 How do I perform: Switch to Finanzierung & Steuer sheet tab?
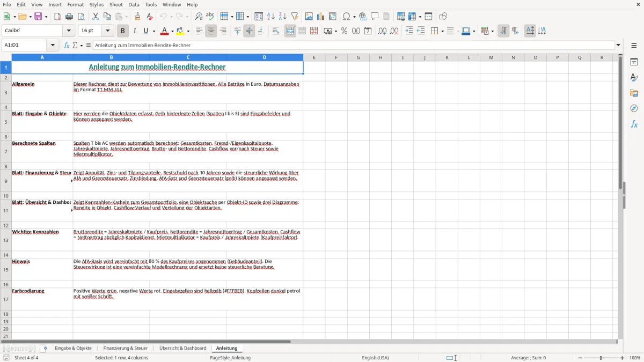[x=126, y=349]
